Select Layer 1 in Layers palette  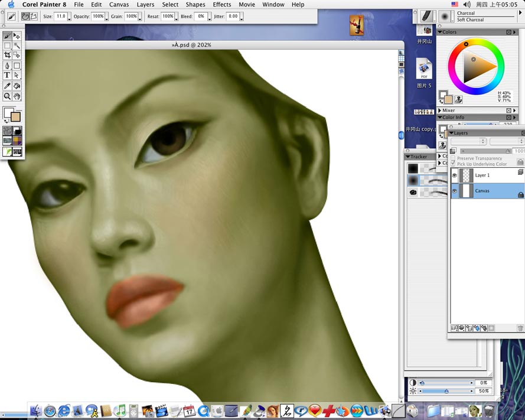(x=488, y=175)
